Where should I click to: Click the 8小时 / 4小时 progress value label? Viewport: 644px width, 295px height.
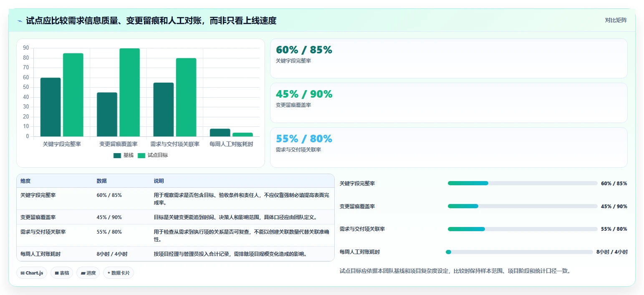[612, 252]
